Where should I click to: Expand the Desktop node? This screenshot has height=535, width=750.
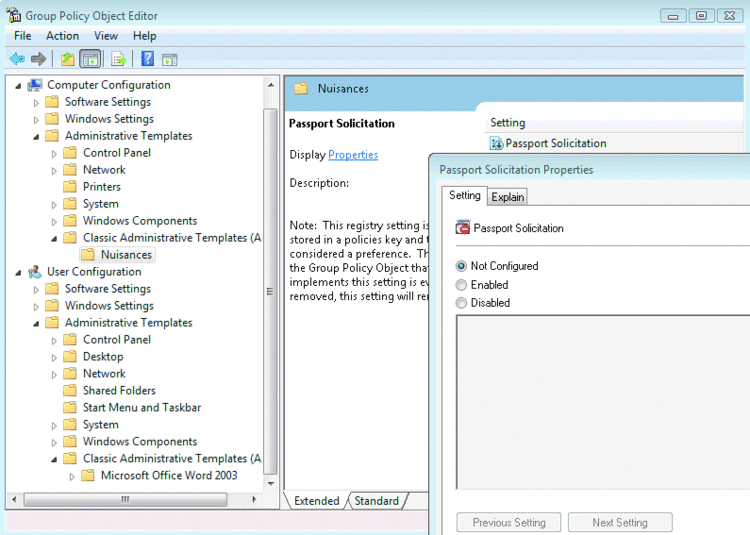54,357
